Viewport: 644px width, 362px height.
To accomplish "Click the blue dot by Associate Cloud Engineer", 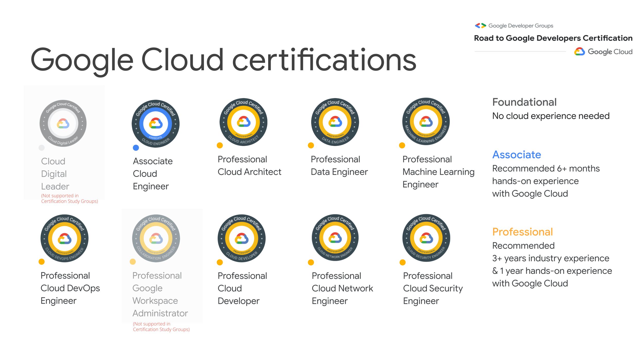I will click(x=136, y=148).
